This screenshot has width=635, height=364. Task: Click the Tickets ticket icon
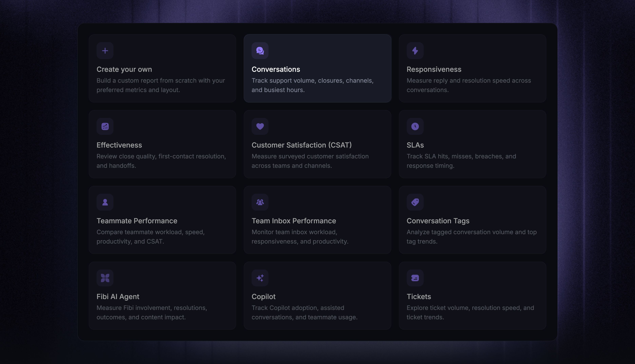[x=415, y=278]
